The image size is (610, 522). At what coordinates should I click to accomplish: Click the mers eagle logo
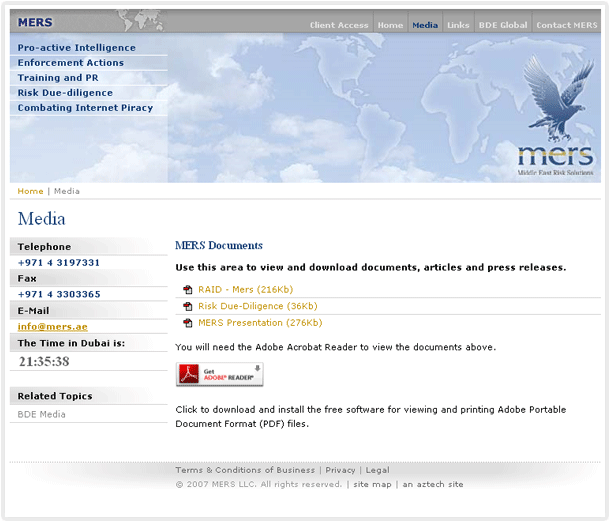[x=556, y=117]
